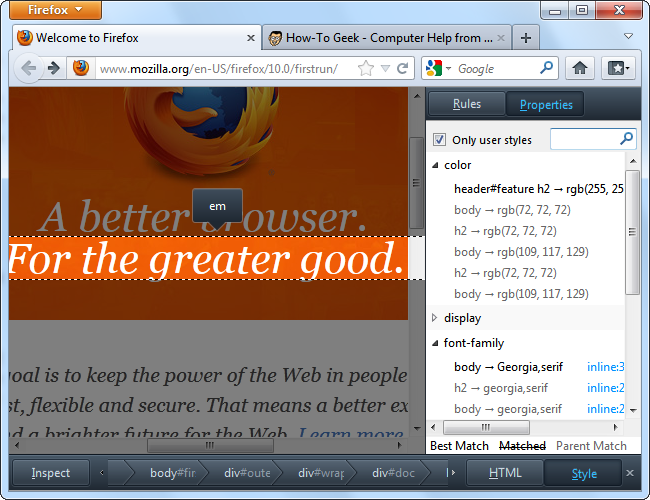The width and height of the screenshot is (650, 500).
Task: Open the URL history dropdown arrow
Action: point(386,68)
